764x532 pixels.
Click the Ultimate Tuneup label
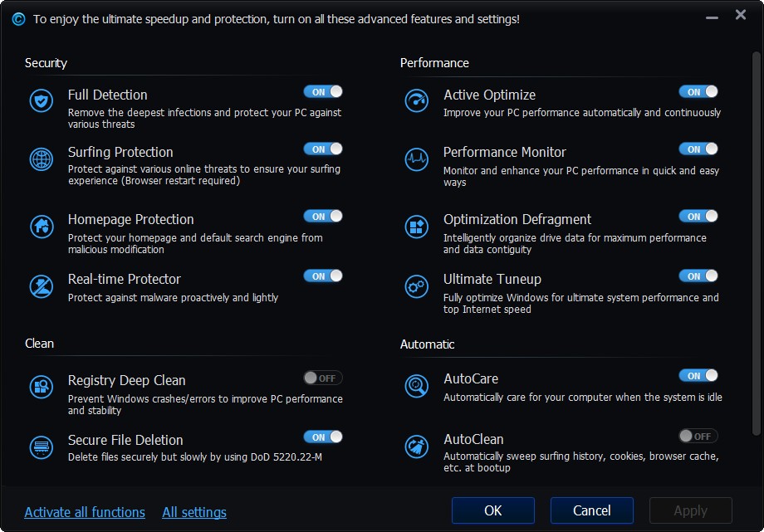(492, 279)
